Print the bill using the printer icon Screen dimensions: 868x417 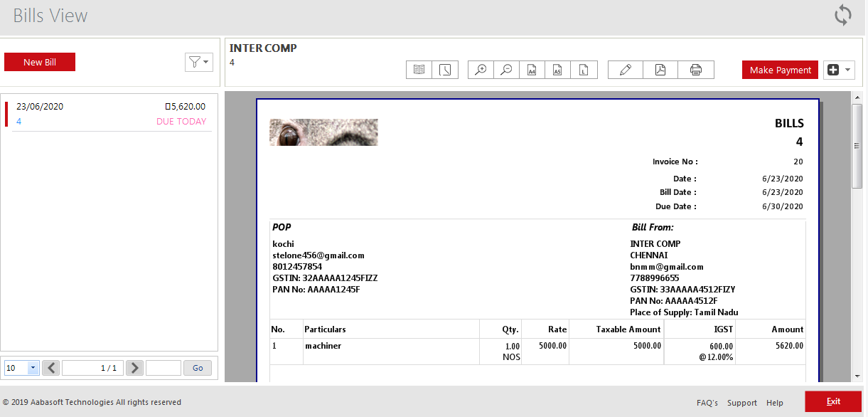click(x=696, y=70)
